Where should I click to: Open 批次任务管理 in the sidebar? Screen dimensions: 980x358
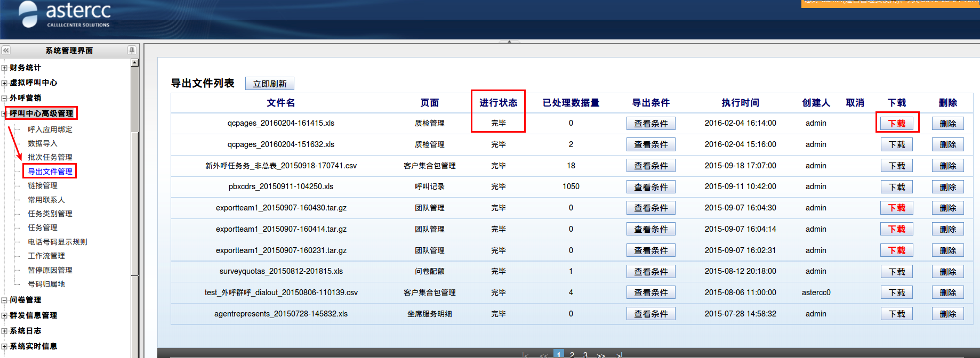click(50, 157)
